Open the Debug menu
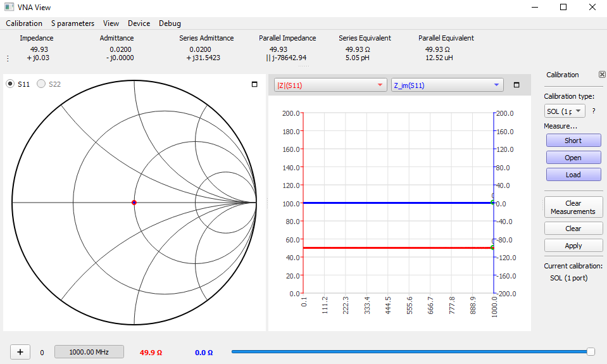This screenshot has height=364, width=607. [x=170, y=23]
